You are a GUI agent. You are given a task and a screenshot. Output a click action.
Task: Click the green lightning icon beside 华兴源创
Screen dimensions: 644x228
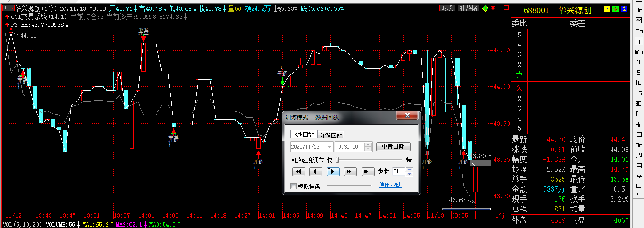616,9
